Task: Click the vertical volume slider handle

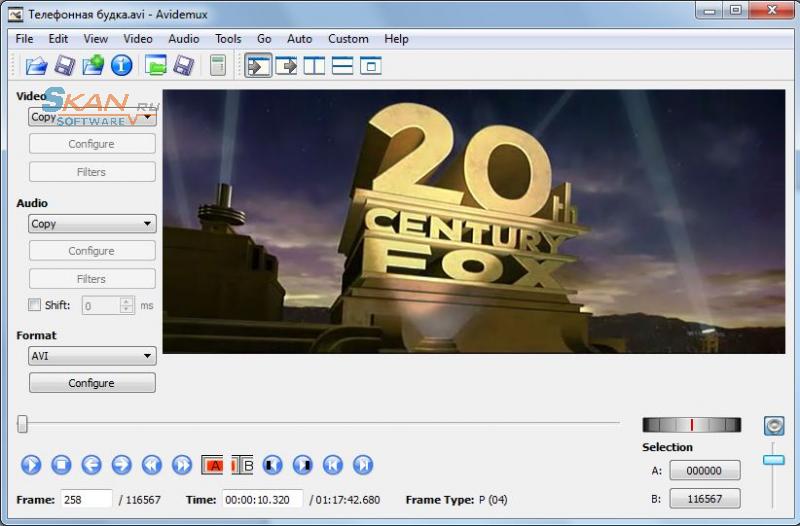Action: [773, 460]
